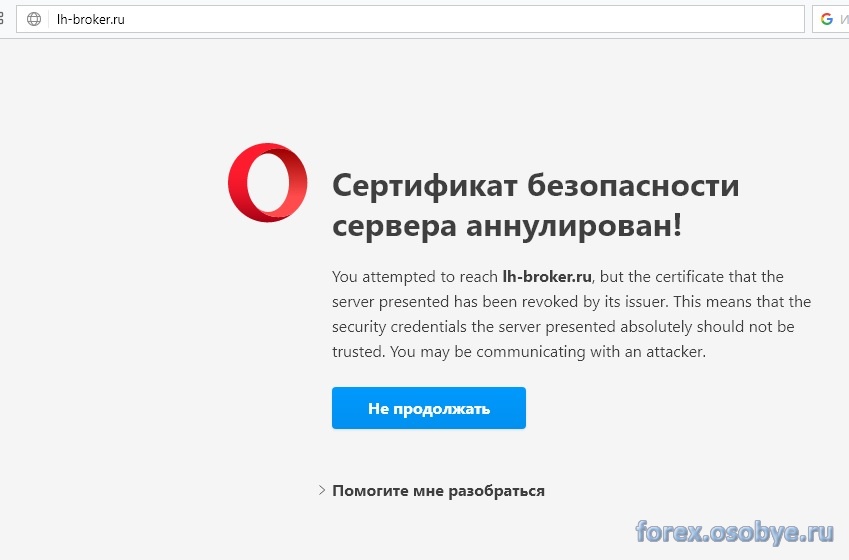The image size is (849, 560).
Task: Click the word 'trusted' in the warning
Action: (x=358, y=352)
